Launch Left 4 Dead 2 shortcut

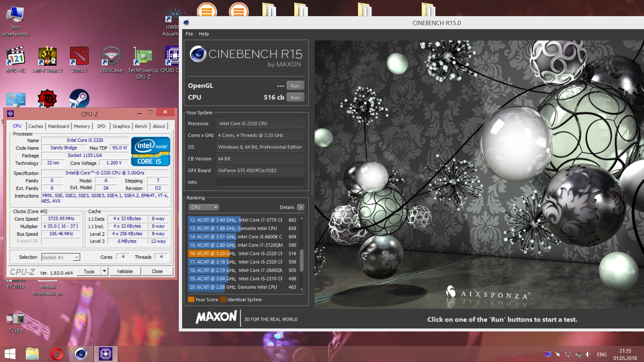coord(47,59)
